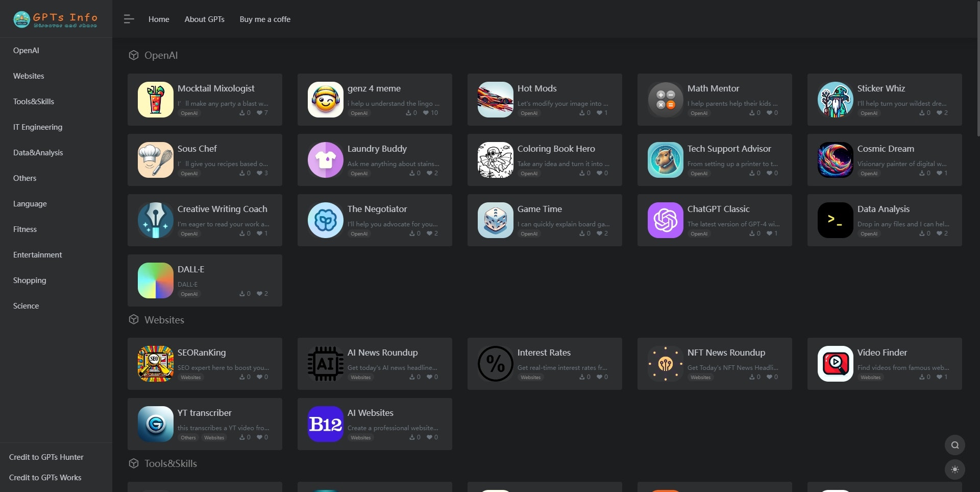The image size is (980, 492).
Task: Open the Data Analysis card title
Action: point(884,209)
